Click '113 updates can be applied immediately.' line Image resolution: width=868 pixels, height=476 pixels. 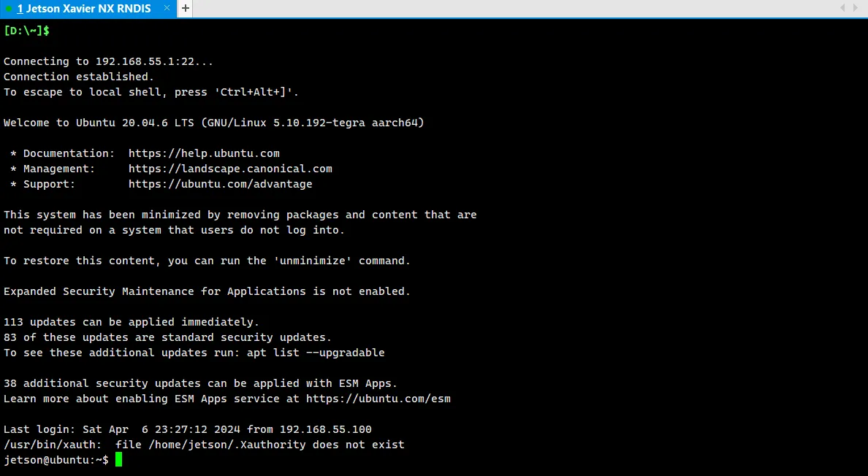coord(132,322)
